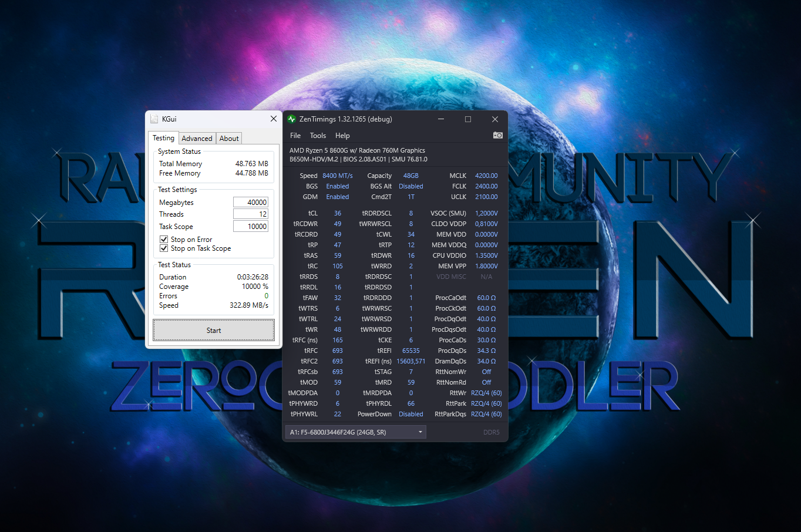Click the CPU VDDIO 1.3500V value
The width and height of the screenshot is (801, 532).
(x=486, y=255)
